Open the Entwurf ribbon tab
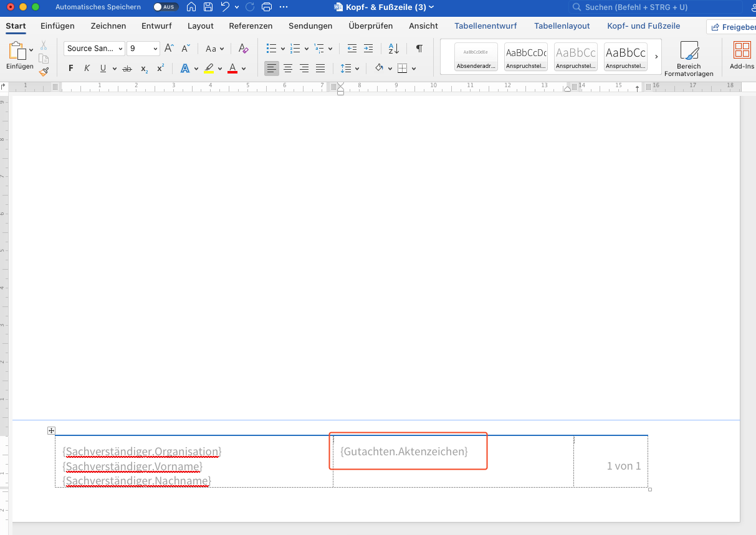Image resolution: width=756 pixels, height=535 pixels. (156, 26)
